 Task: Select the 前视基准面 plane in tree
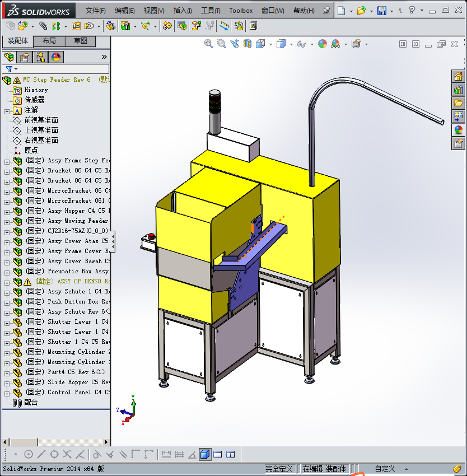[x=41, y=120]
